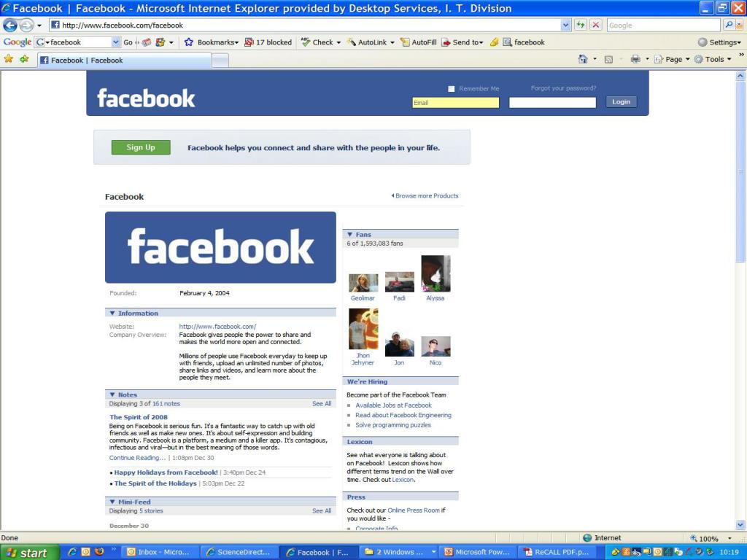Toggle the Remember Me checkbox
The image size is (747, 560).
[x=451, y=88]
